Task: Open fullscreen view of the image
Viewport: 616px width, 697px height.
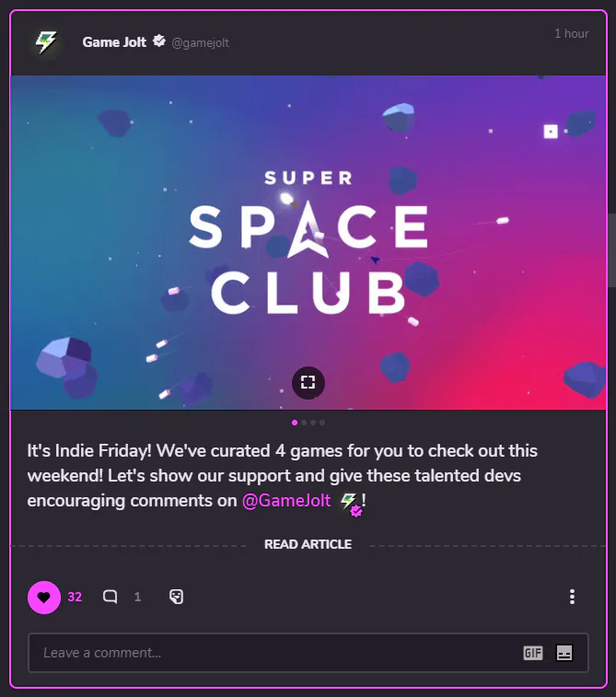Action: pyautogui.click(x=308, y=382)
